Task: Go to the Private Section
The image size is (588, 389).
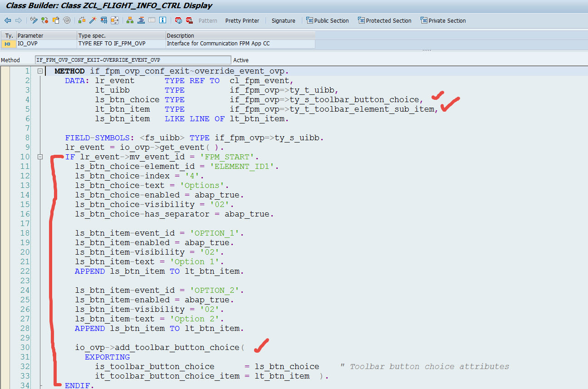Action: (443, 20)
